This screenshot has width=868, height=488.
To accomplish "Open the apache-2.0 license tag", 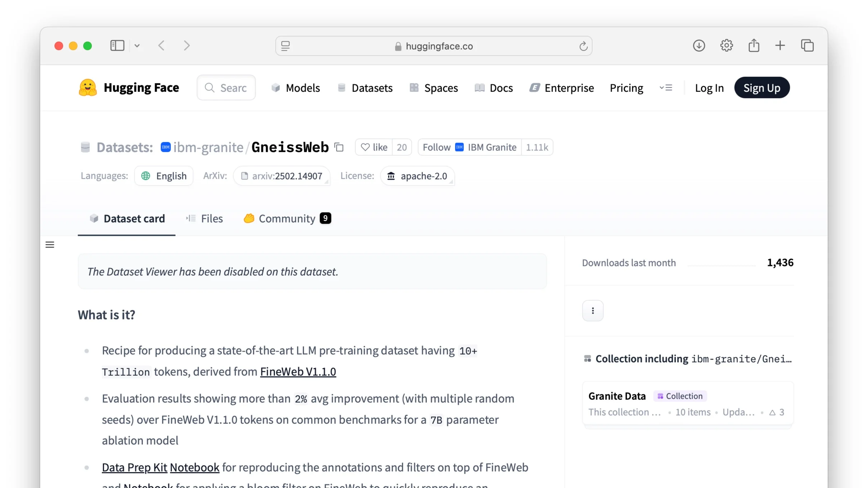I will [x=417, y=176].
